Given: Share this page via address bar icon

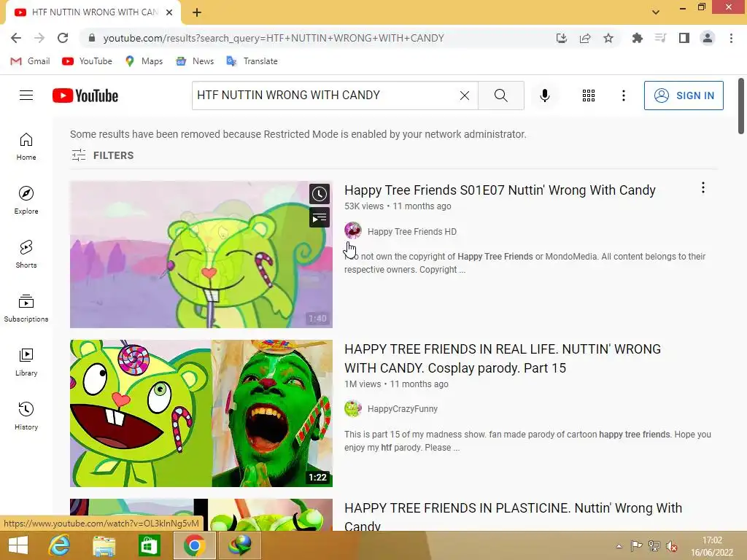Looking at the screenshot, I should coord(585,38).
